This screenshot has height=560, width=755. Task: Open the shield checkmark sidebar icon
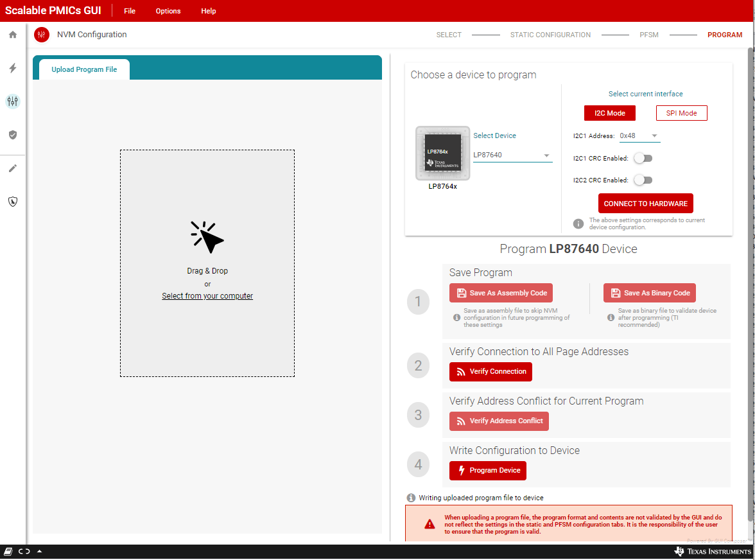click(13, 135)
